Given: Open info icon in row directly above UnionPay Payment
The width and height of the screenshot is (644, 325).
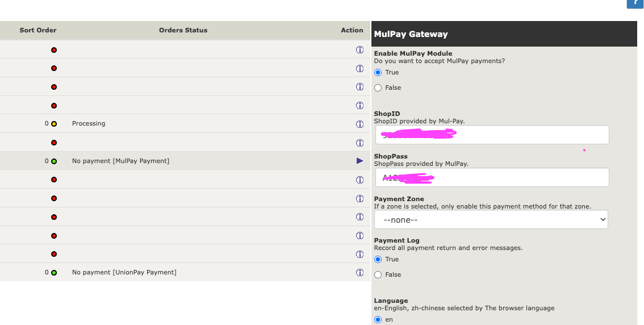Looking at the screenshot, I should (360, 255).
